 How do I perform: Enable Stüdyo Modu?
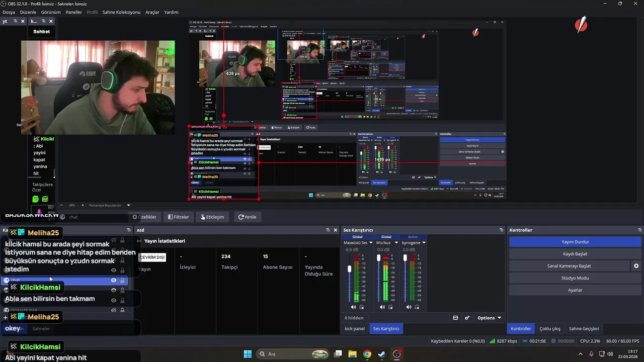tap(575, 278)
